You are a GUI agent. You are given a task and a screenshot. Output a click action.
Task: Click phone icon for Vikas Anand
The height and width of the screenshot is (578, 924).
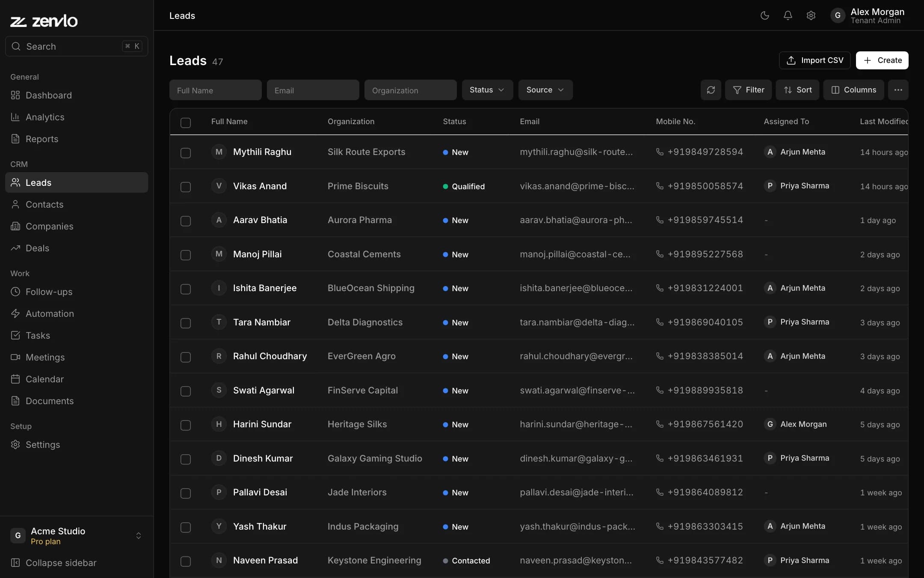click(660, 186)
